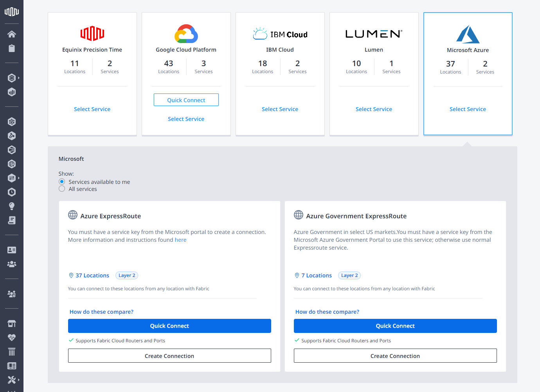Select Service for Equinix Precision Time
Screen dimensions: 540x392
point(92,109)
